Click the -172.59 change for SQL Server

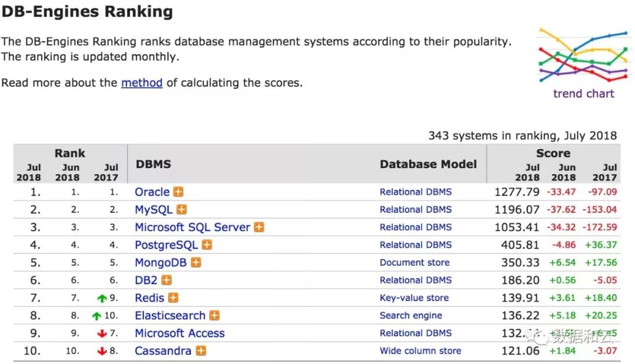click(x=599, y=227)
